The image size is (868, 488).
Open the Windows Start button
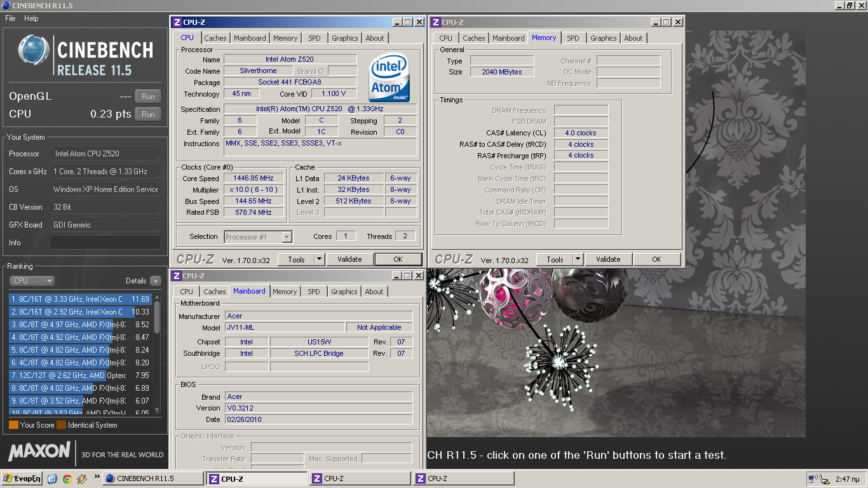(22, 478)
